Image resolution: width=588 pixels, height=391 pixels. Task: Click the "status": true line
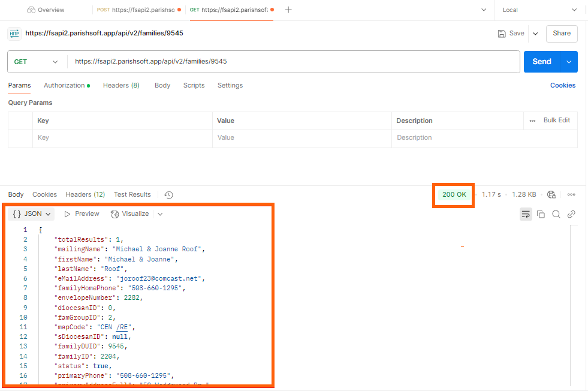[83, 366]
